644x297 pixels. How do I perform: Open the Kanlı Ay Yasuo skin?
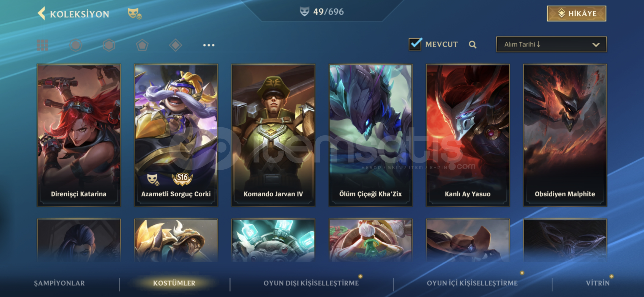pyautogui.click(x=468, y=135)
